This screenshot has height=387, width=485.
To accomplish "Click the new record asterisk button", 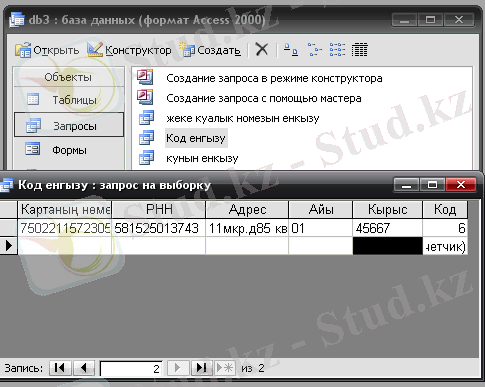I will pos(225,368).
